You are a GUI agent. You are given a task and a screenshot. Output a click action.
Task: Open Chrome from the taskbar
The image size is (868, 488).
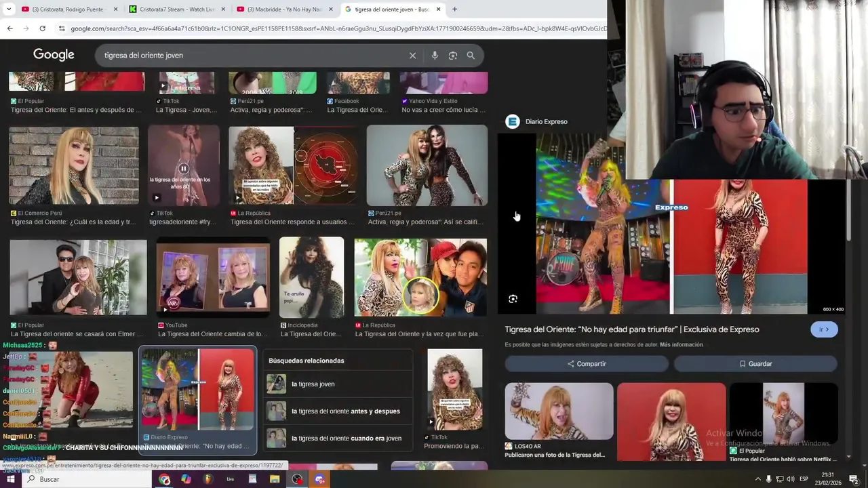tap(164, 479)
